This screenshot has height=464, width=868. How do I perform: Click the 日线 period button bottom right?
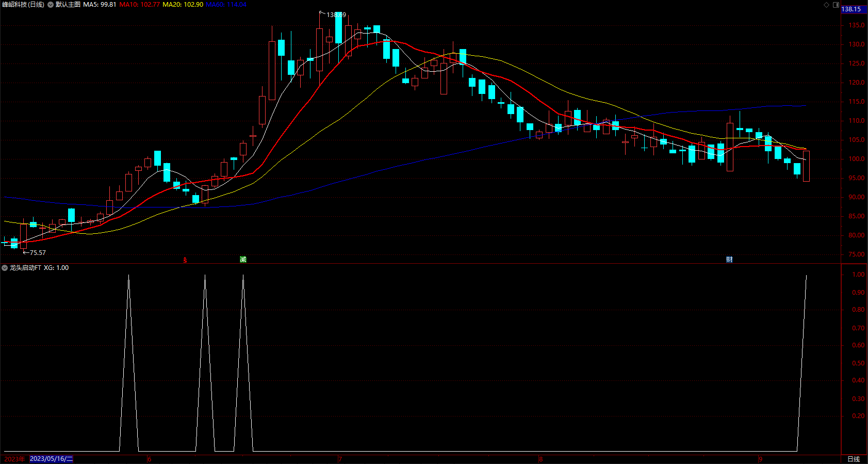pyautogui.click(x=854, y=459)
